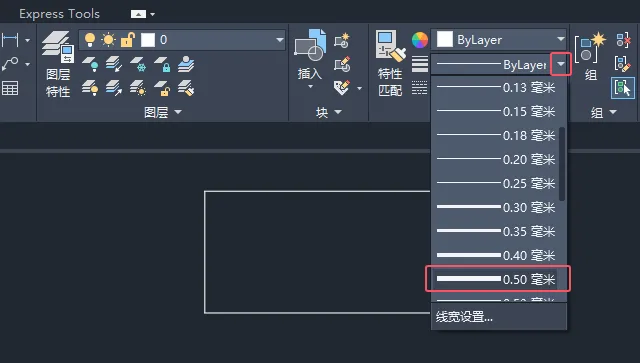Click Turn All Layers On icon
The height and width of the screenshot is (363, 640).
[x=90, y=88]
